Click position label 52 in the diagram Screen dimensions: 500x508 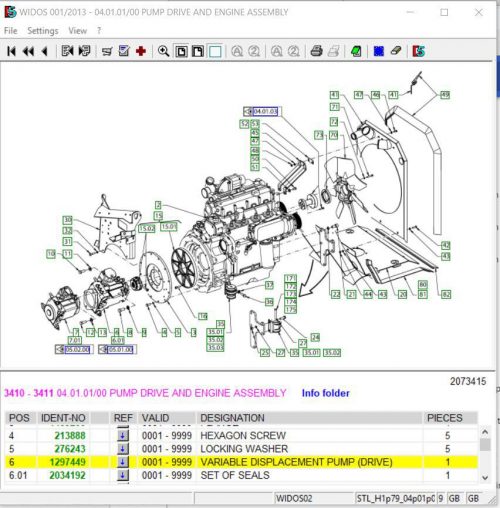(x=244, y=124)
